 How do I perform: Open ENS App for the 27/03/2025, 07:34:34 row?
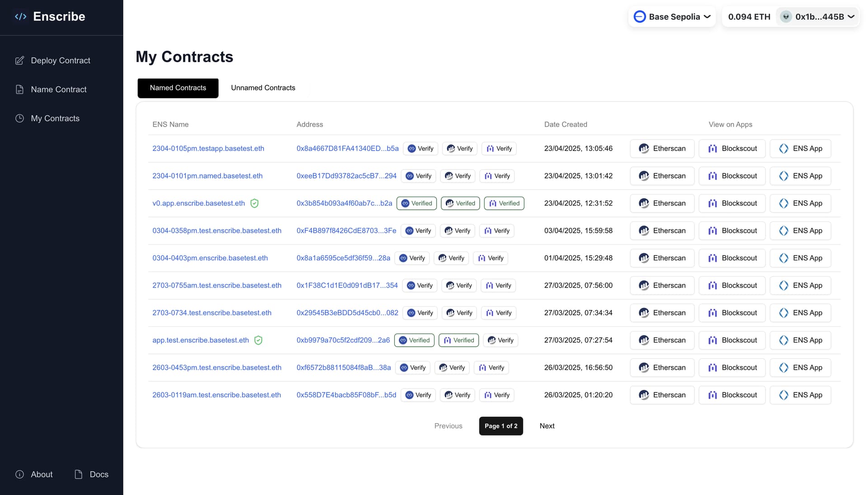tap(800, 313)
